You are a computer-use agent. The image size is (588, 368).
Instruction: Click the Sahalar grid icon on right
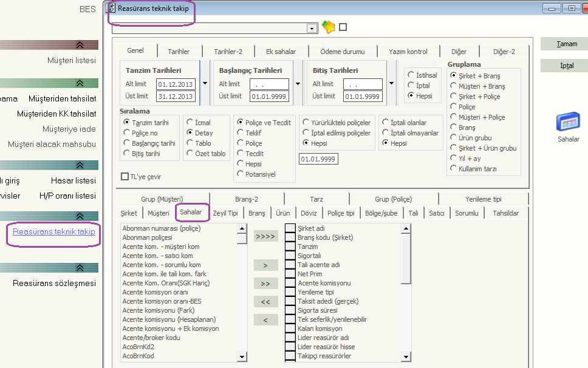[x=568, y=122]
